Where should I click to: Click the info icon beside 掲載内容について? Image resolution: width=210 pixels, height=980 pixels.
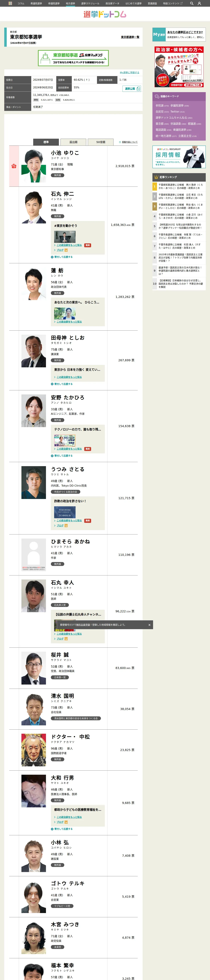pos(120,142)
